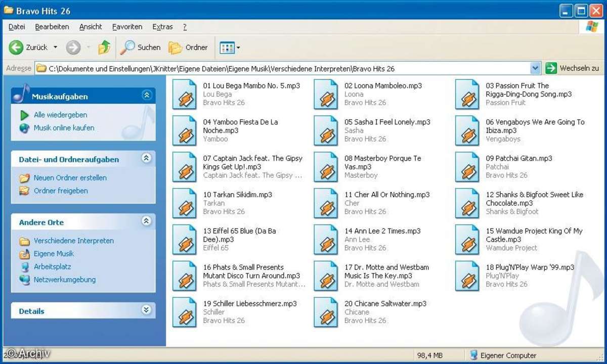
Task: Select the 20 Chicane Saltwater file icon
Action: pyautogui.click(x=326, y=313)
